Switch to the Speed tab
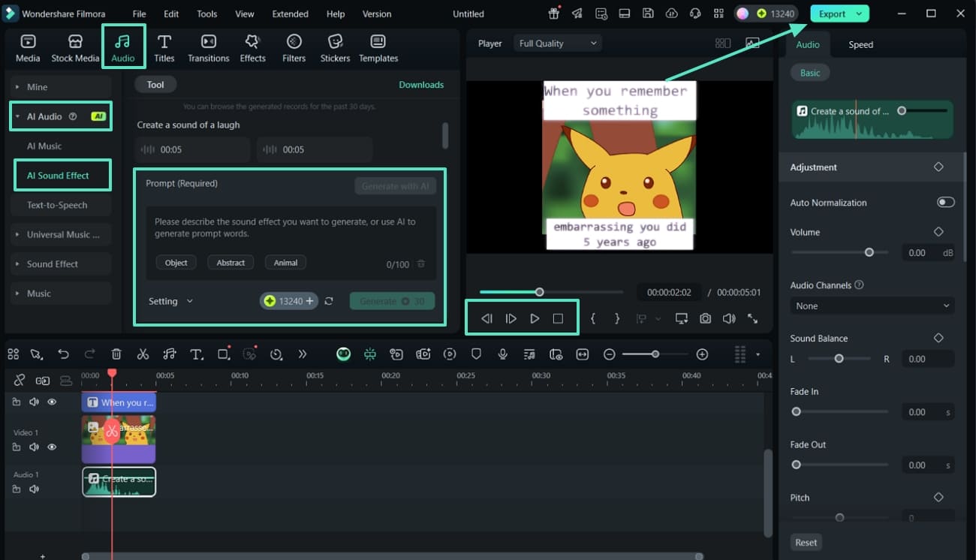976x560 pixels. click(860, 44)
